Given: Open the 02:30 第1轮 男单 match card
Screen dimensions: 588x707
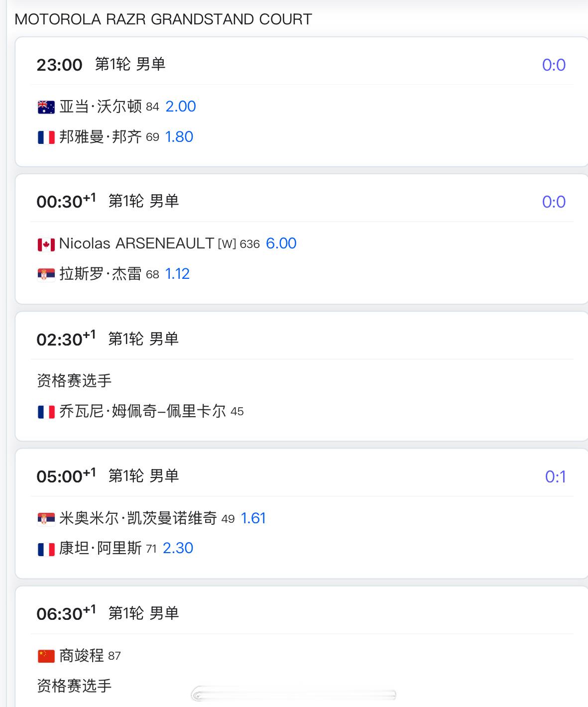Looking at the screenshot, I should pyautogui.click(x=302, y=376).
